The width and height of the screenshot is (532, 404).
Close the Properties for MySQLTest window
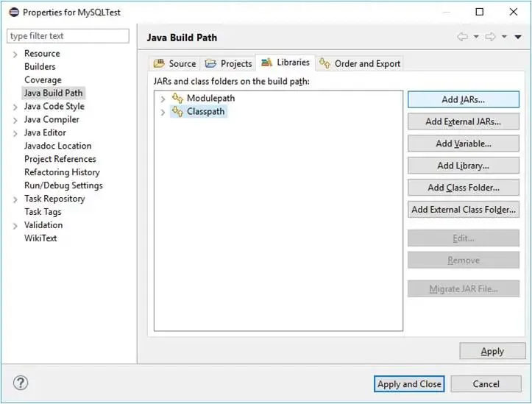pos(514,12)
